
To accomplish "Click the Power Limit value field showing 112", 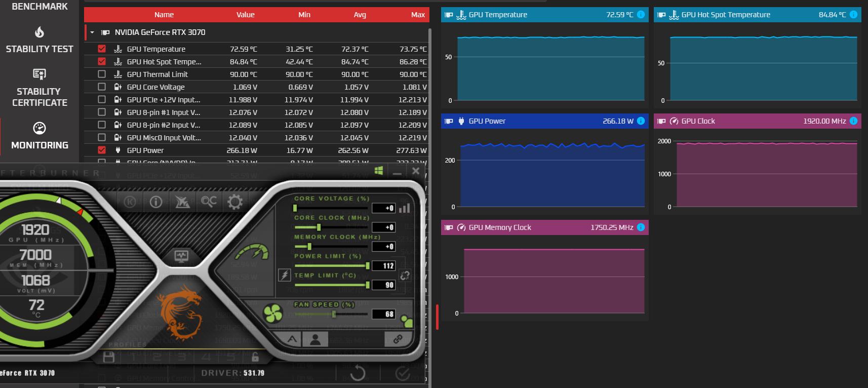I will 383,266.
